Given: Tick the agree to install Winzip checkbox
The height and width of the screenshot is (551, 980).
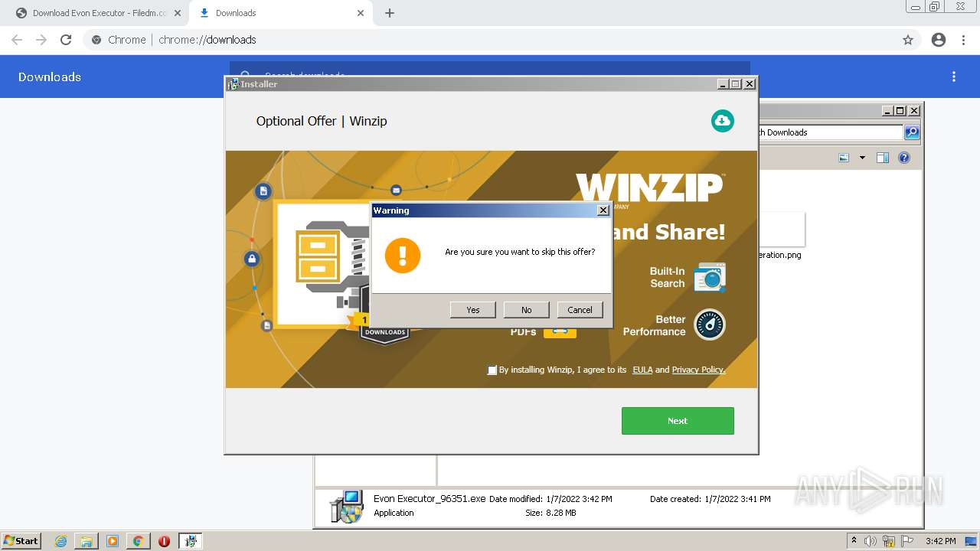Looking at the screenshot, I should click(492, 370).
